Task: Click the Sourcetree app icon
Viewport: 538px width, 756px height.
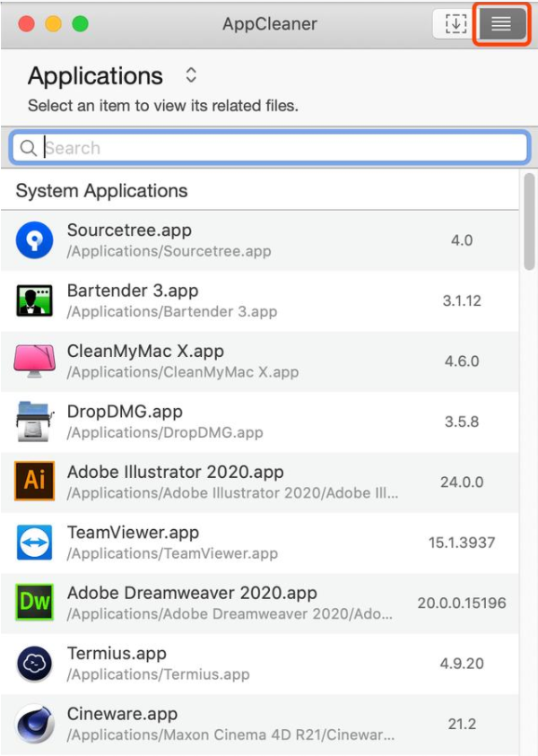Action: 35,240
